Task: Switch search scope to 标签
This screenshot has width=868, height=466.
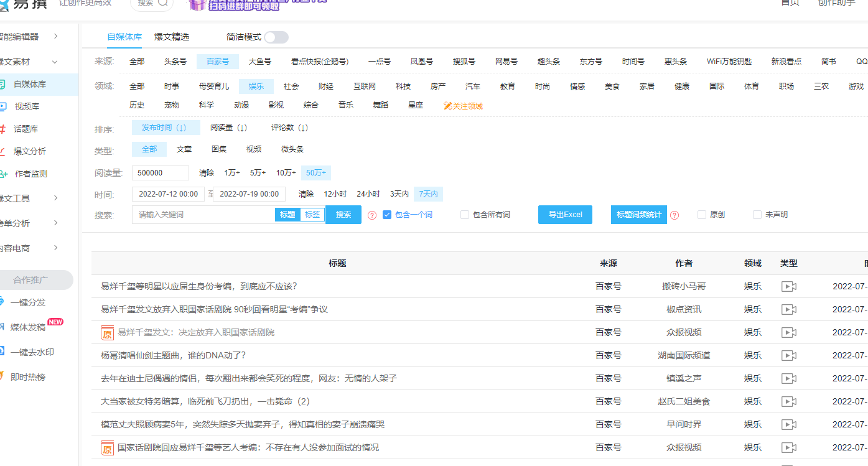Action: pyautogui.click(x=312, y=215)
